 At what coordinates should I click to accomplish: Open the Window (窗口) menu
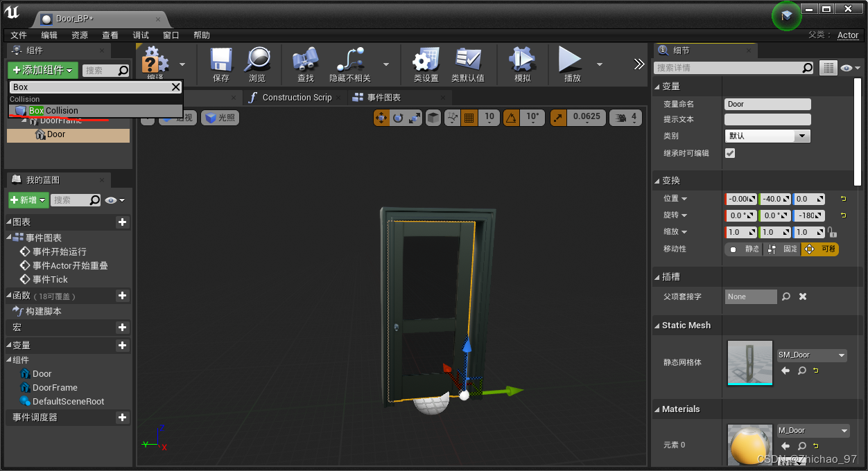coord(171,35)
